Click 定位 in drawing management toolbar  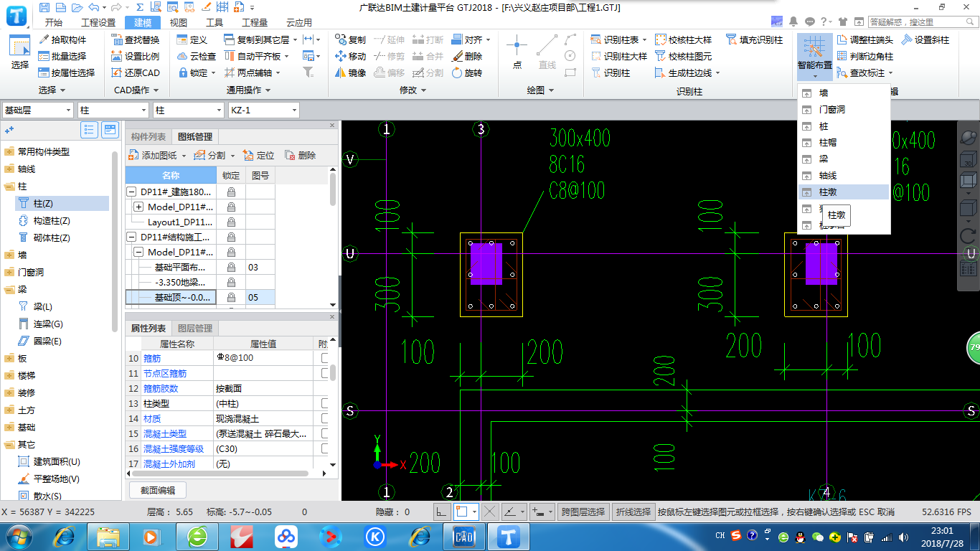tap(259, 155)
